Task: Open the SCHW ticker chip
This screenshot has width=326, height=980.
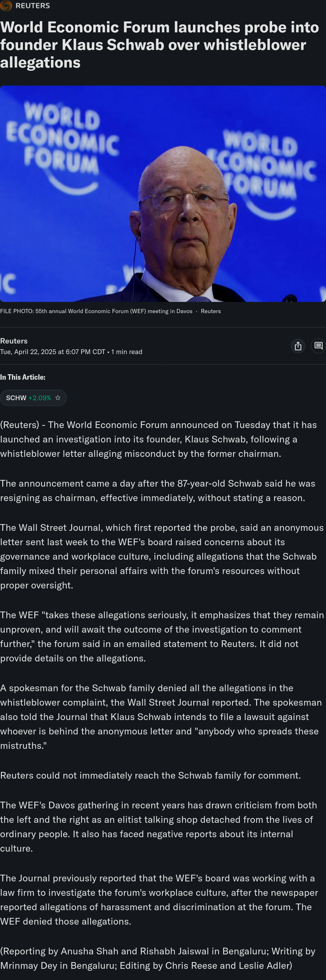Action: (33, 398)
